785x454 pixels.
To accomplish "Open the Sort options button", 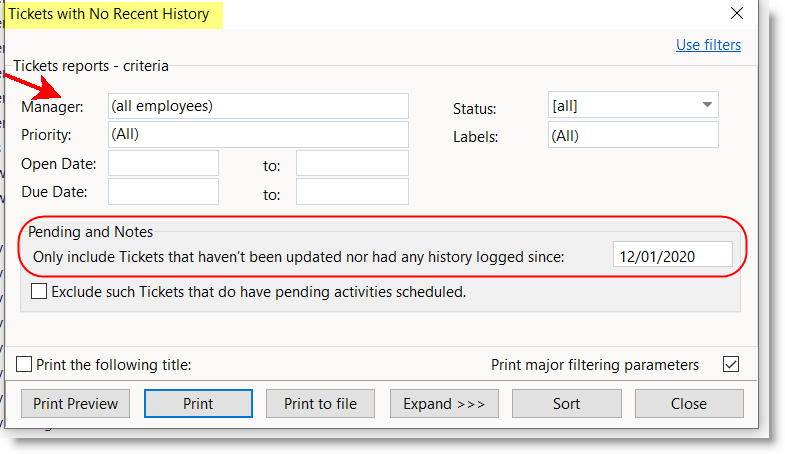I will (566, 404).
